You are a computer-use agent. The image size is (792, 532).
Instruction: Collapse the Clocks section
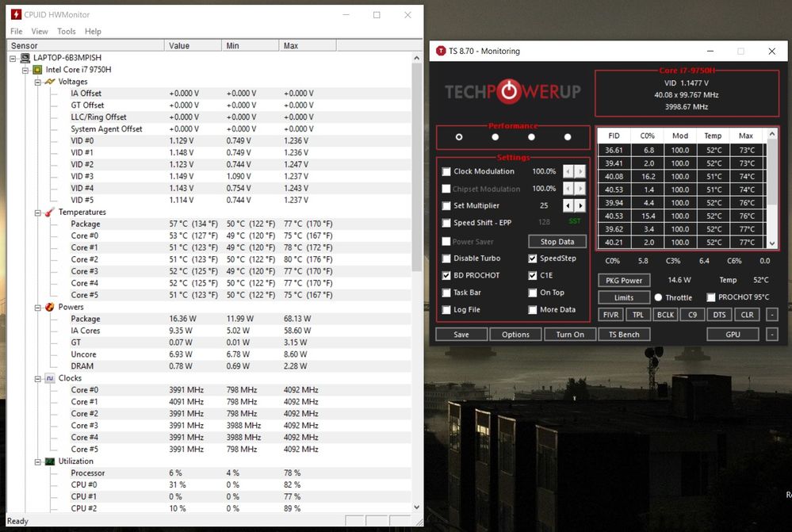37,379
